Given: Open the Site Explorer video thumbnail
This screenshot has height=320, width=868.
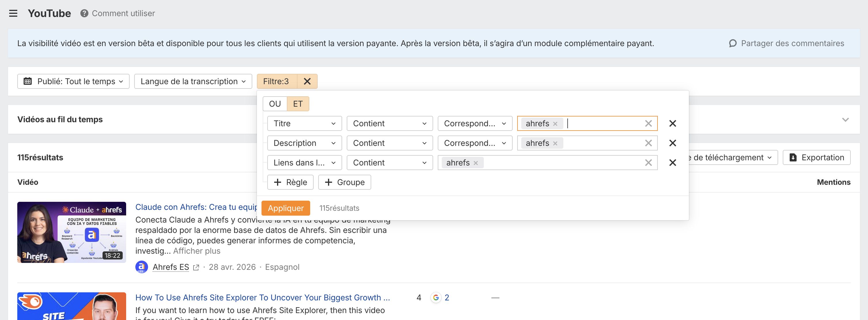Looking at the screenshot, I should click(72, 306).
